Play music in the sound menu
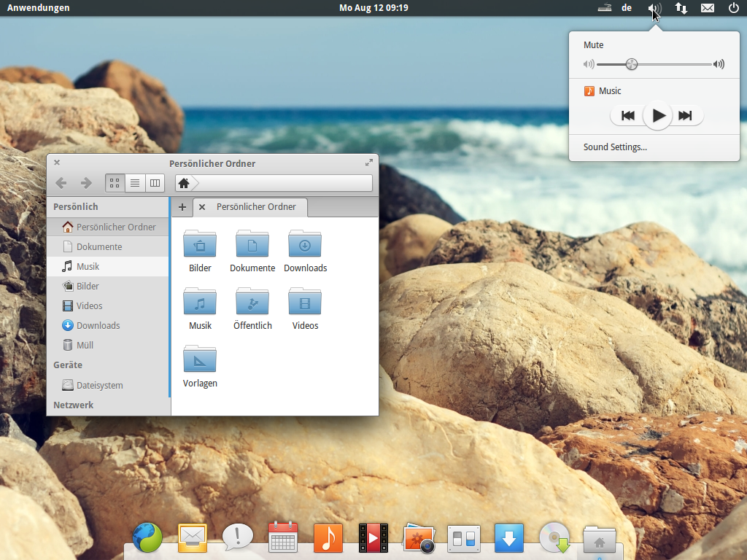Image resolution: width=747 pixels, height=560 pixels. [x=658, y=115]
